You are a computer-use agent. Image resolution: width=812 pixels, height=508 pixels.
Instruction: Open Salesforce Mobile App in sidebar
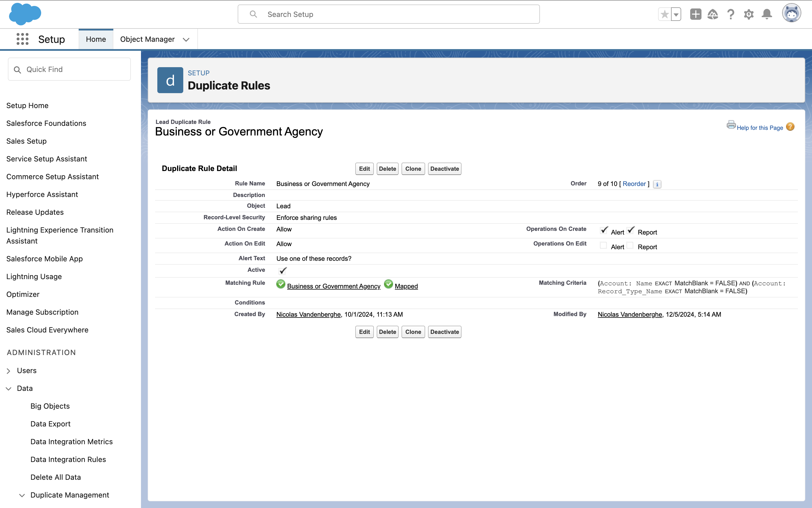click(45, 259)
